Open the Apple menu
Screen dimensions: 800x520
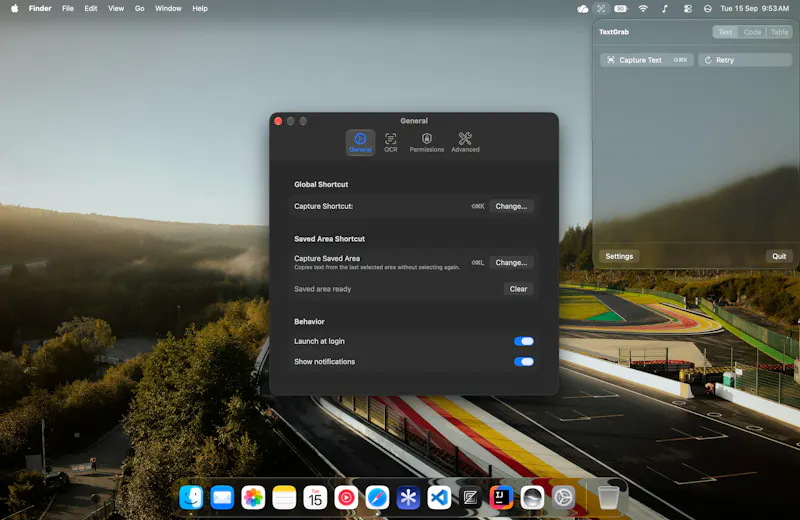click(15, 8)
